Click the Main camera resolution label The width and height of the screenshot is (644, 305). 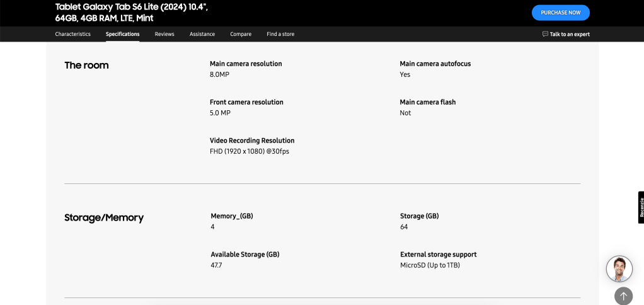tap(246, 64)
